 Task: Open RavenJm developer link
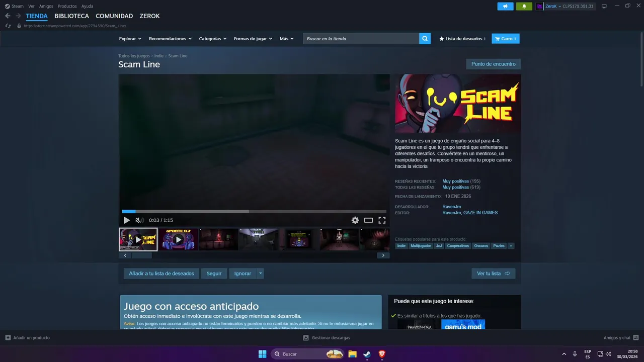coord(452,207)
